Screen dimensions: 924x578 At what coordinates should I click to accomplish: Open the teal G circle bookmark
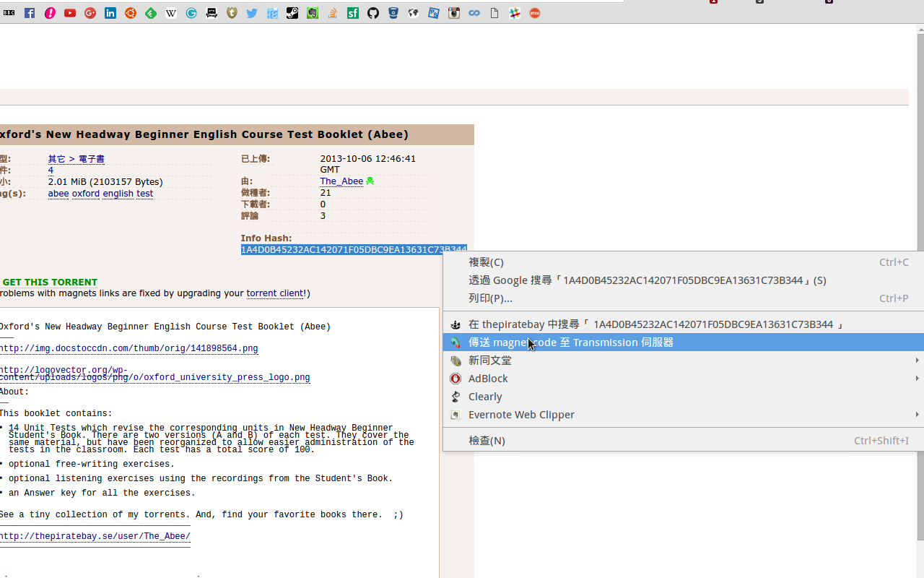pos(191,13)
